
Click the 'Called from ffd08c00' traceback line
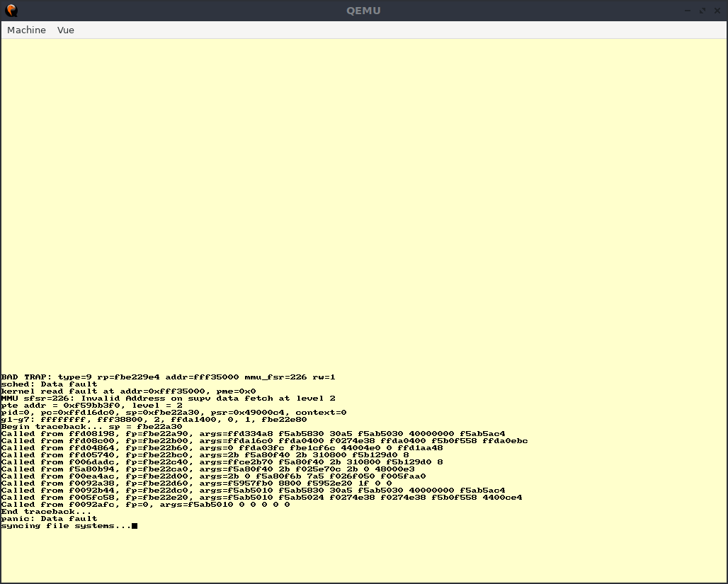click(265, 440)
